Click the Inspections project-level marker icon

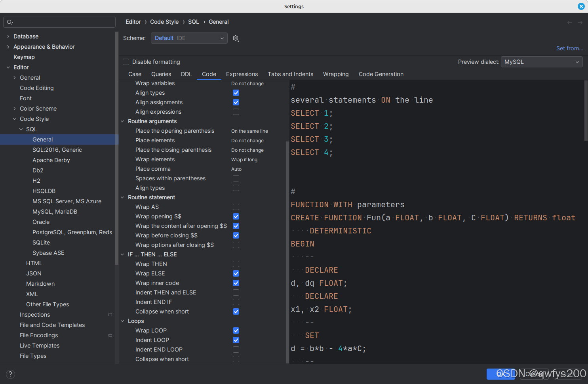click(x=110, y=315)
